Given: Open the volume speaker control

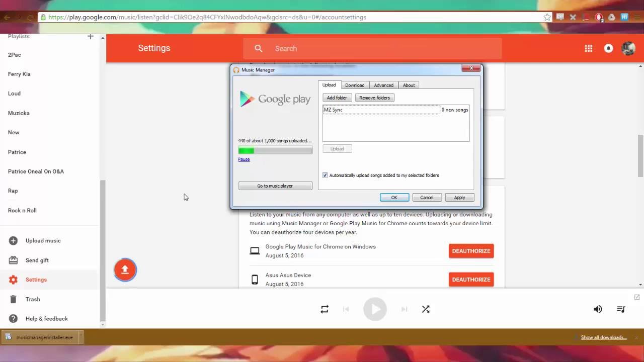Looking at the screenshot, I should click(x=598, y=309).
